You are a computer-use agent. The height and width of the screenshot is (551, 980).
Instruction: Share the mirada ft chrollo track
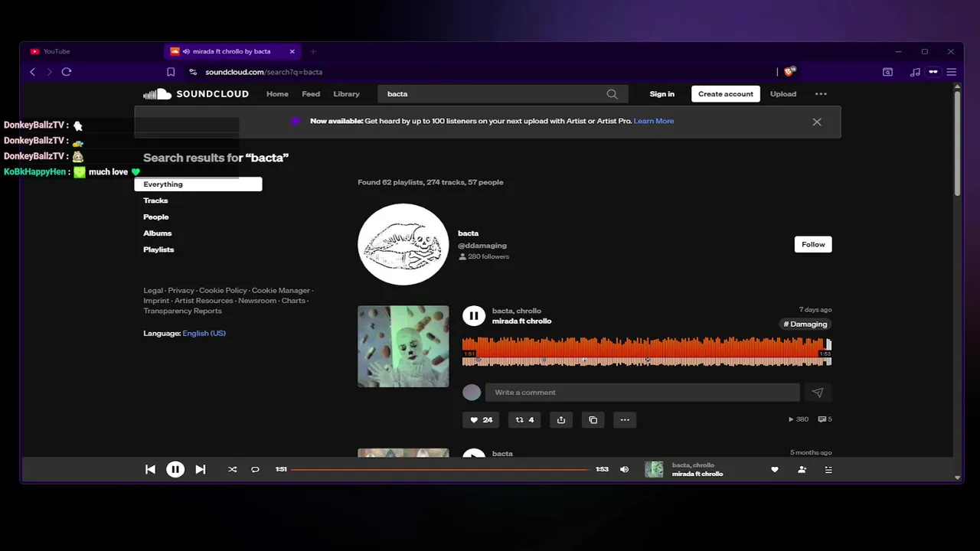click(x=561, y=419)
